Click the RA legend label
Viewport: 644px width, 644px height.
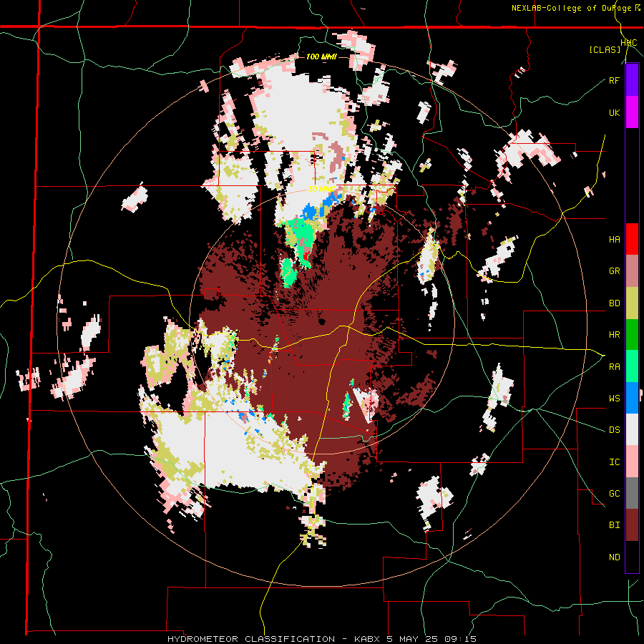click(x=614, y=367)
